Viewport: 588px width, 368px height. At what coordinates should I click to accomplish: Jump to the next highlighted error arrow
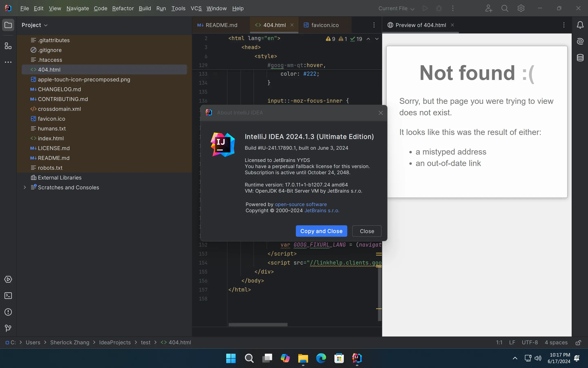tap(377, 39)
